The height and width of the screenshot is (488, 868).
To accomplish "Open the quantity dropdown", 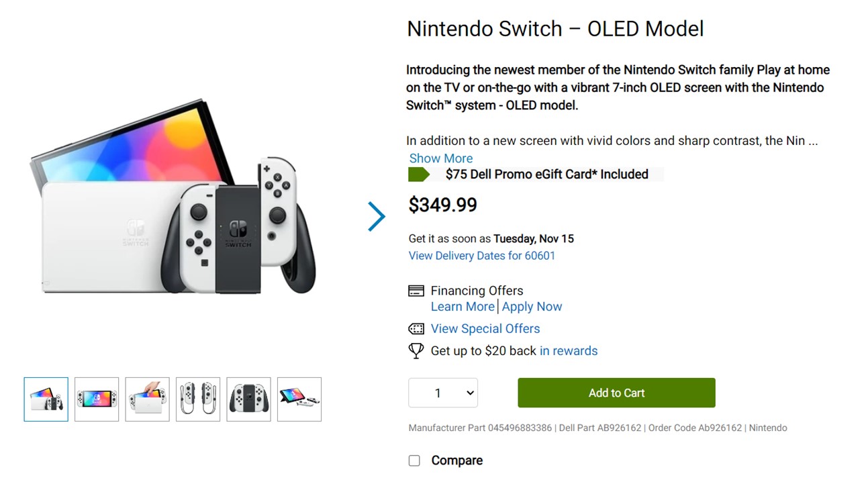I will (443, 393).
